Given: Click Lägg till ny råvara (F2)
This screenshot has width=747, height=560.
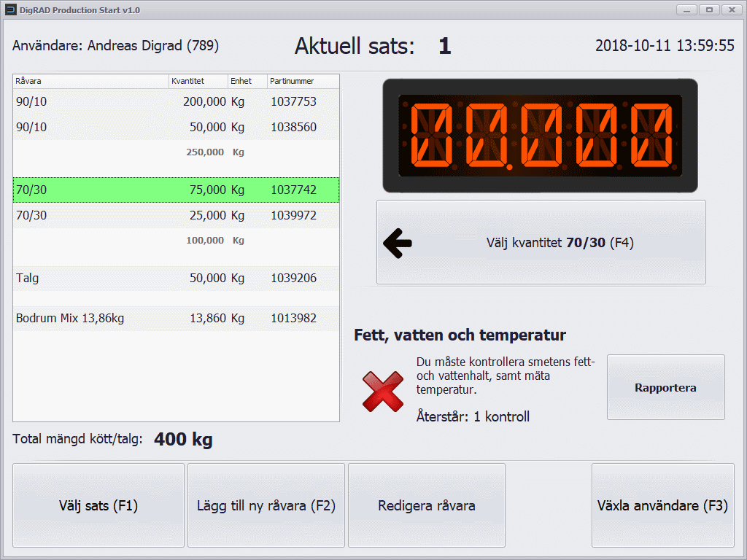Looking at the screenshot, I should 266,505.
